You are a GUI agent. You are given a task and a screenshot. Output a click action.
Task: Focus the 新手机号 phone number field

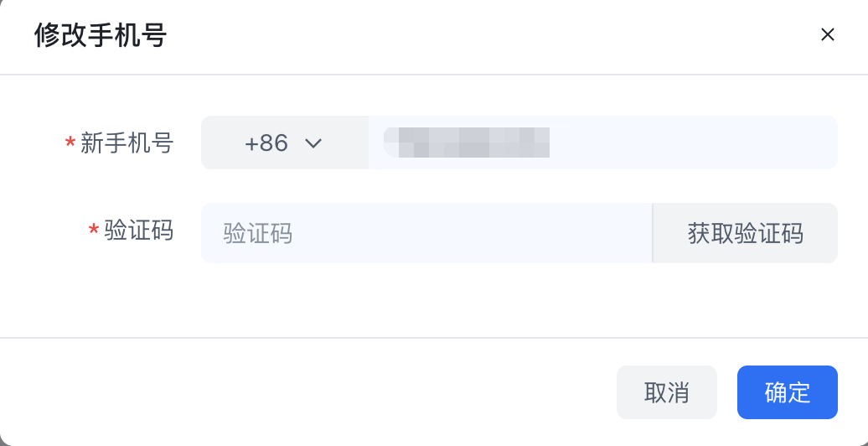603,143
